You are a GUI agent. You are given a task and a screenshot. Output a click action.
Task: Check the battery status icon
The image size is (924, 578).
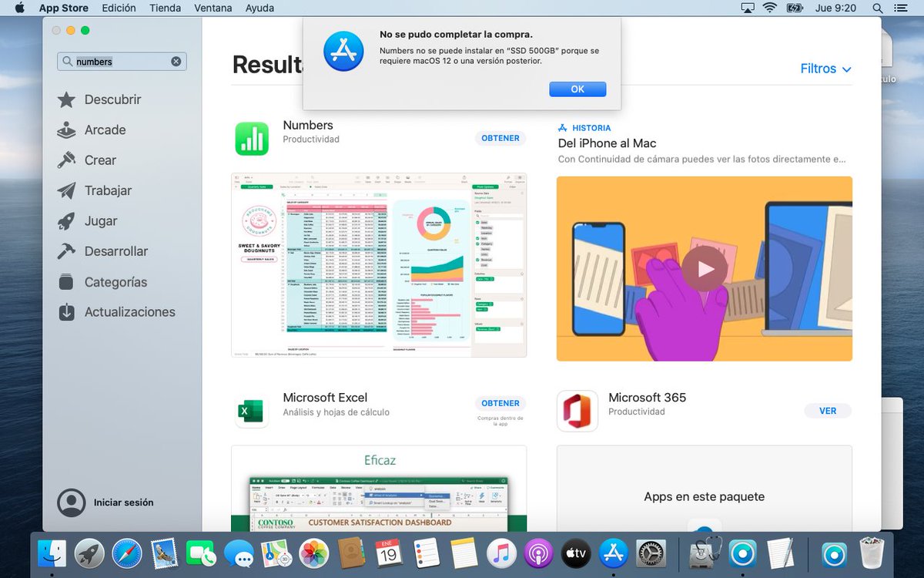(x=795, y=8)
